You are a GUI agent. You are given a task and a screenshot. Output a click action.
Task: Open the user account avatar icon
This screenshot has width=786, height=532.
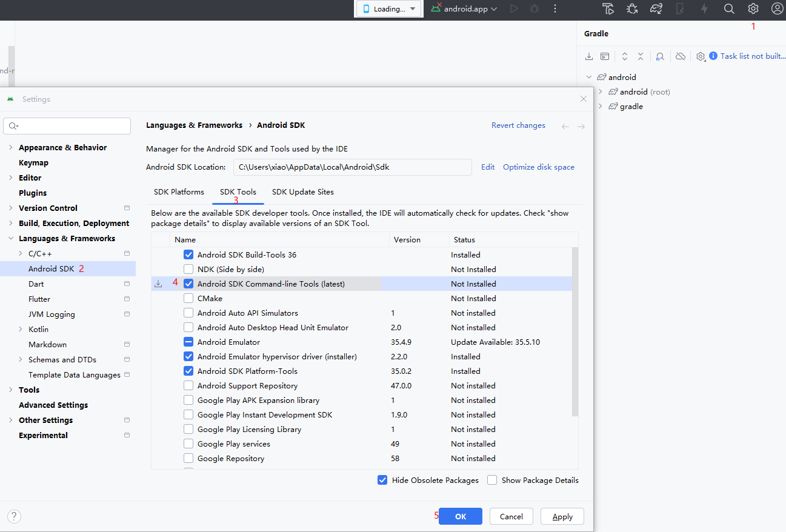(x=777, y=8)
